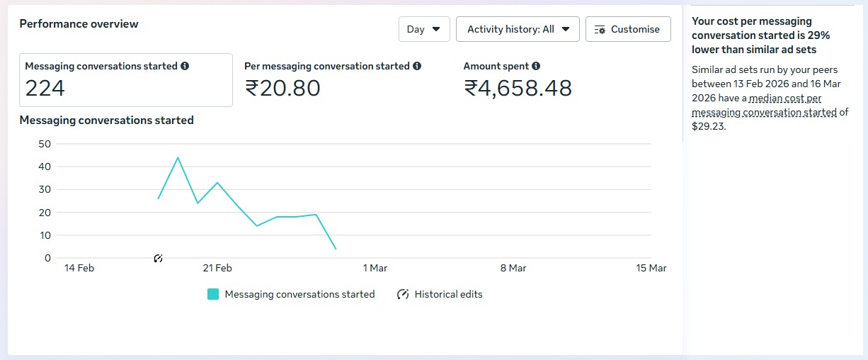Select the Messaging conversations started metric card

[x=125, y=79]
